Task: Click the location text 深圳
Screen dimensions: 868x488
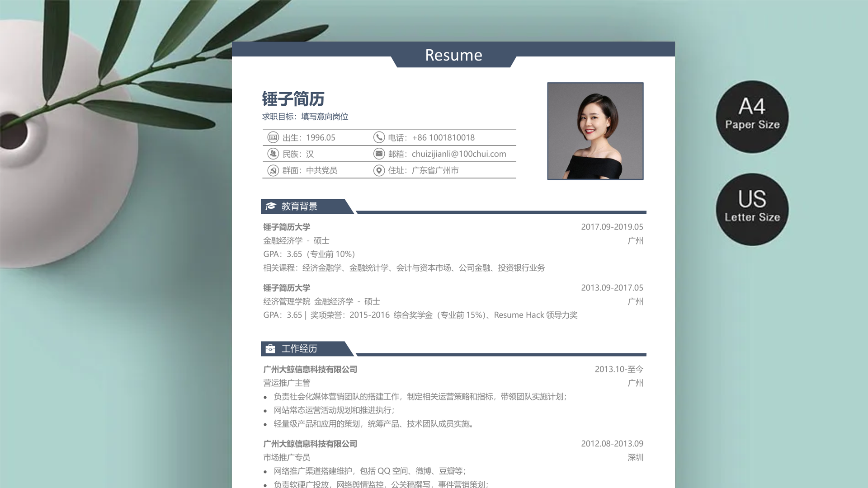Action: tap(635, 457)
